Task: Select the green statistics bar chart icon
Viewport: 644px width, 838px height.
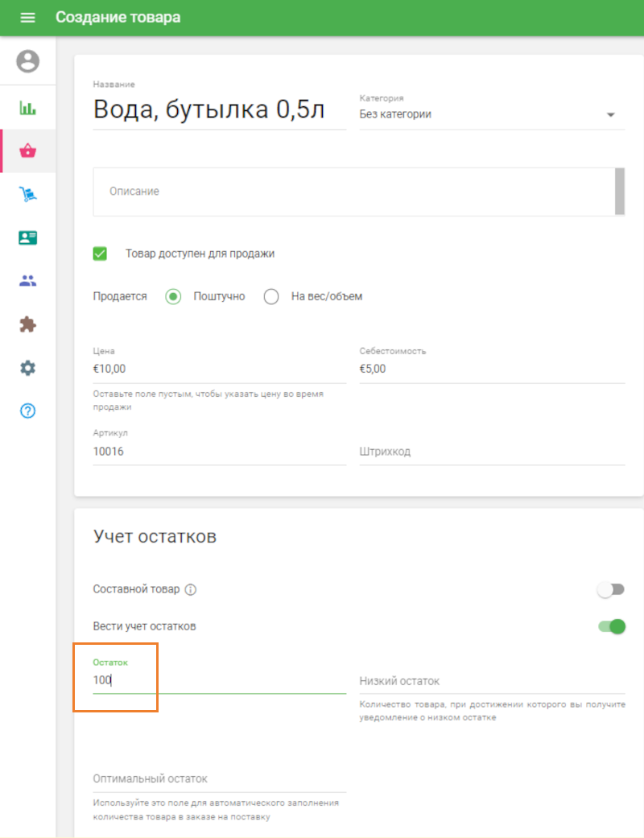Action: pos(27,106)
